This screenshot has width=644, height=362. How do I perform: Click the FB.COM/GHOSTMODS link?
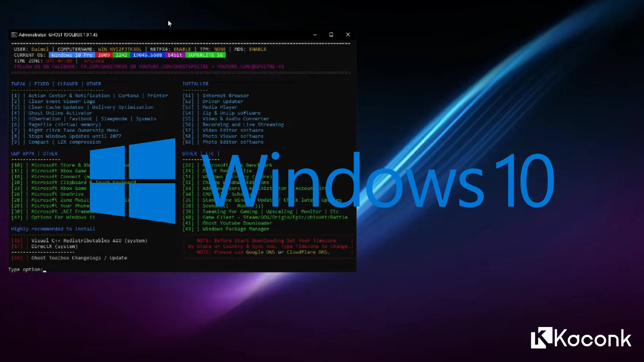pyautogui.click(x=104, y=67)
